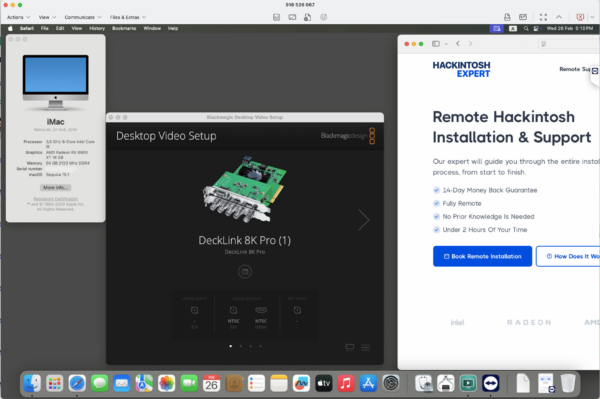Open the Safari menu
Screen dimensions: 600x399
[27, 28]
